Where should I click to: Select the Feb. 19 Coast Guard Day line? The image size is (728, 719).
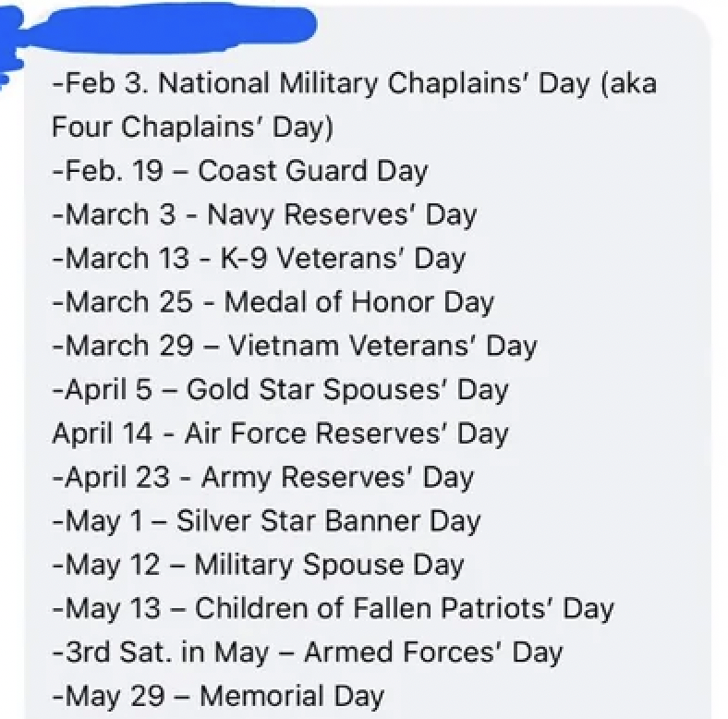[x=240, y=171]
